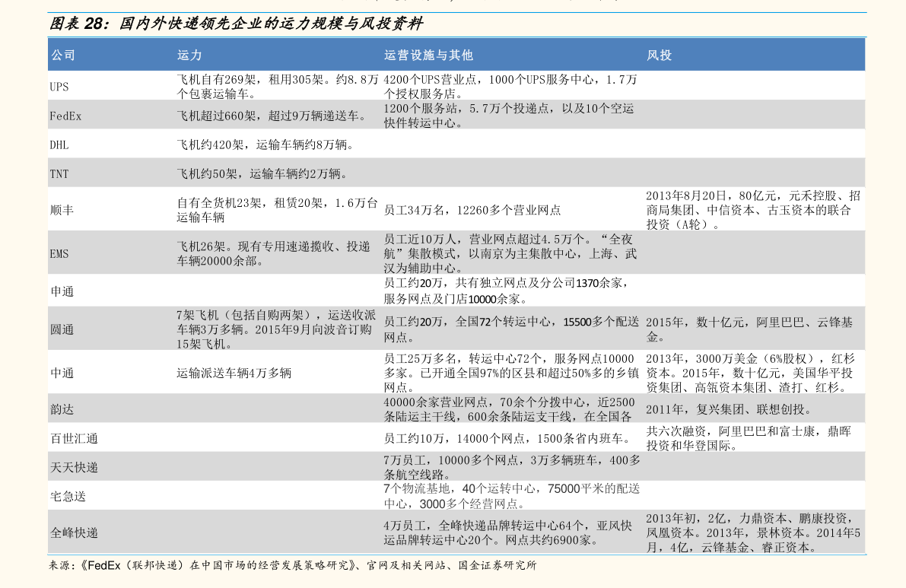Click the 'DHL' company cell

[59, 145]
